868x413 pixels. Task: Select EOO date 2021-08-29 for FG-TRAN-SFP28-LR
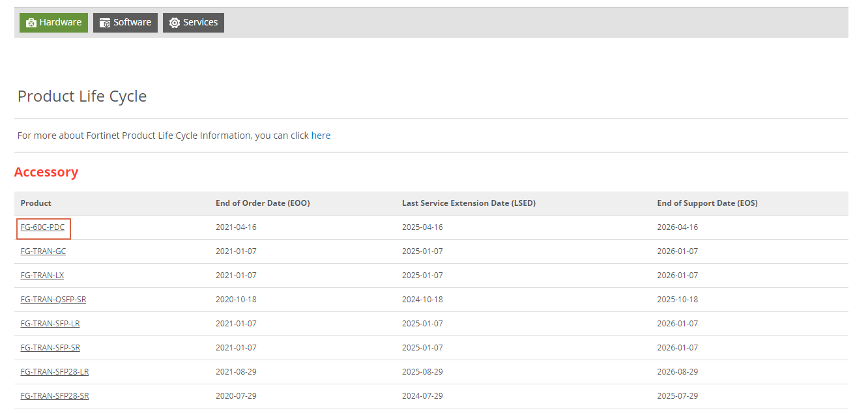coord(236,372)
